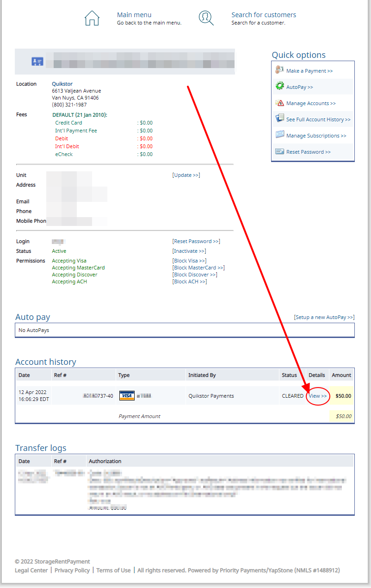Image resolution: width=371 pixels, height=588 pixels.
Task: Click the Int'l Debit fee label
Action: (67, 146)
